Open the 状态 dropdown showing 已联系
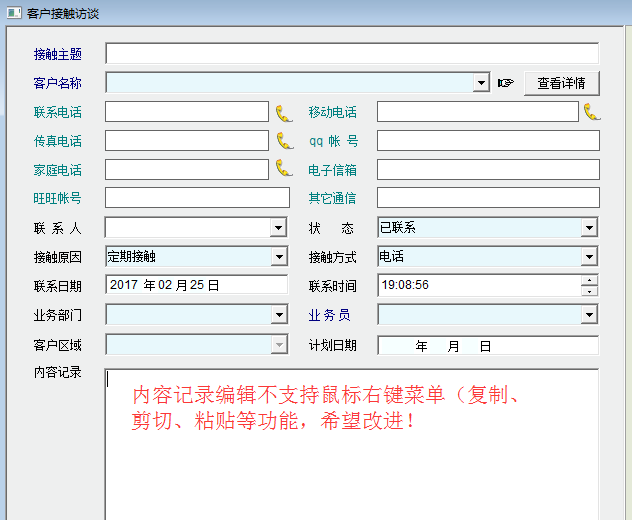This screenshot has height=520, width=632. click(x=589, y=228)
